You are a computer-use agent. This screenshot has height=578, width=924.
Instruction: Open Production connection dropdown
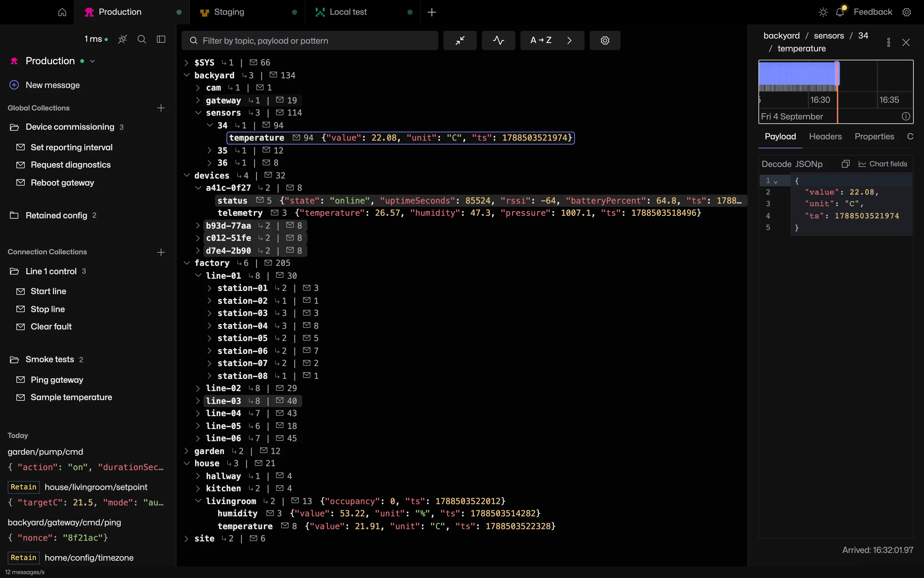coord(92,61)
